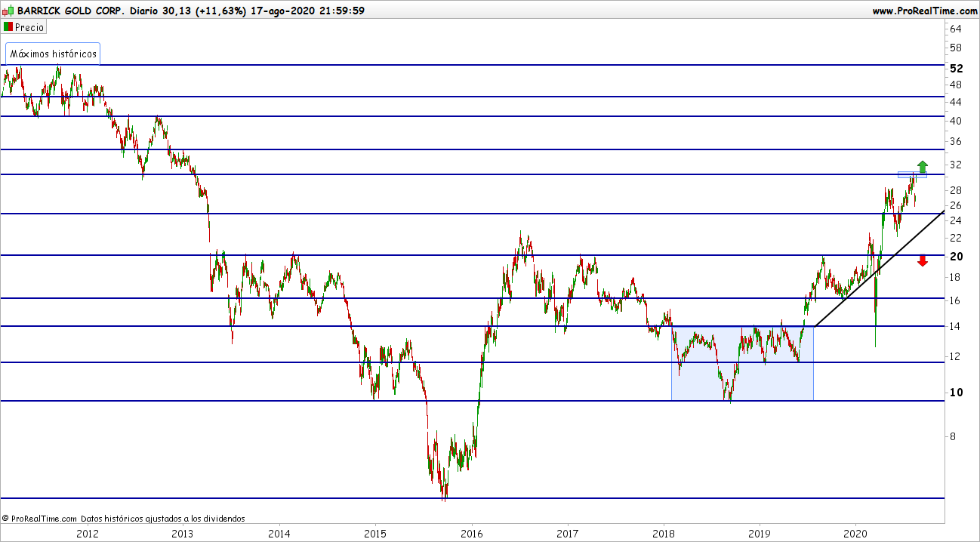Click the 16 price scale label
980x542 pixels.
pyautogui.click(x=955, y=300)
